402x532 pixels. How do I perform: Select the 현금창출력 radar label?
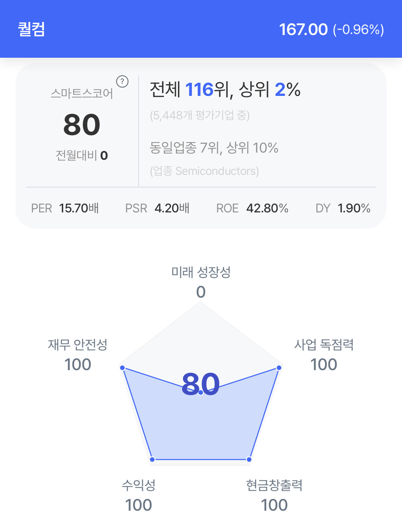click(x=274, y=485)
